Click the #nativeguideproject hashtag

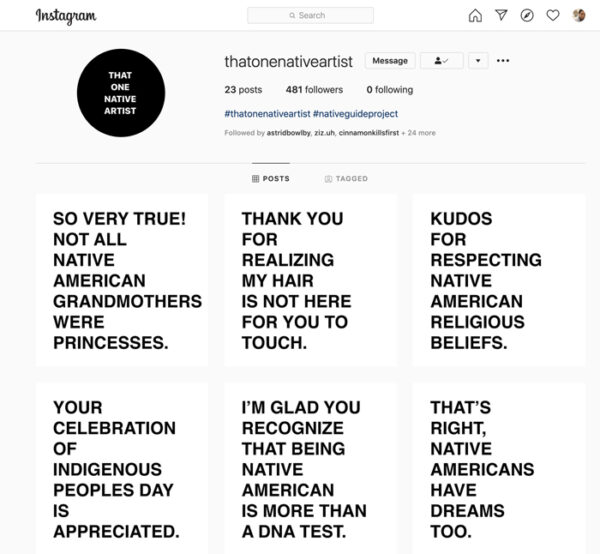pyautogui.click(x=353, y=114)
